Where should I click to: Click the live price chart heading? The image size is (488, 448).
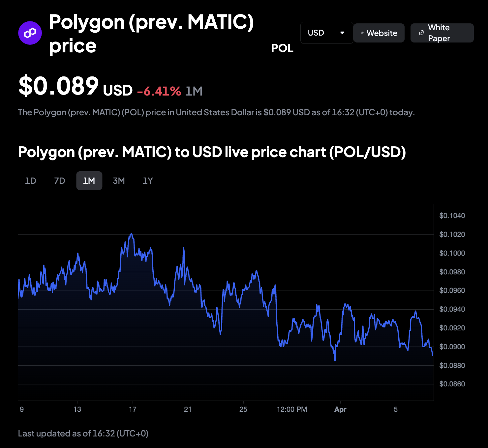[x=212, y=152]
